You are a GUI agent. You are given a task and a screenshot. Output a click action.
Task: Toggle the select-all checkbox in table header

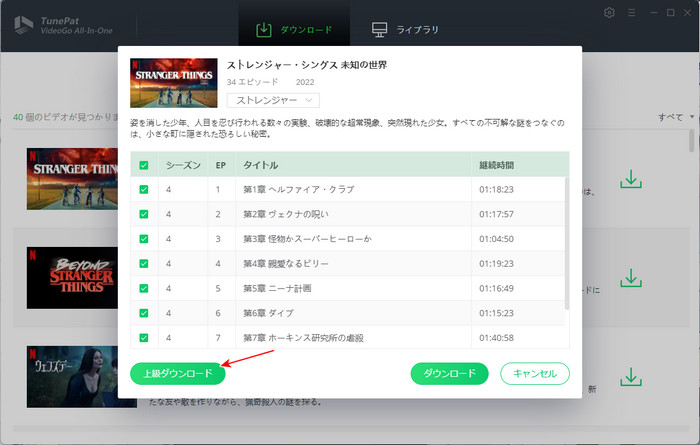(x=144, y=165)
